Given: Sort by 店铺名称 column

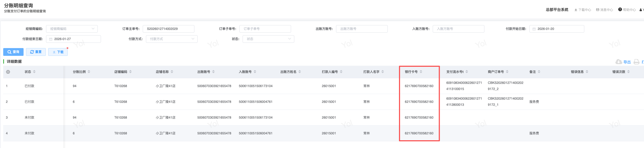Looking at the screenshot, I should 172,72.
